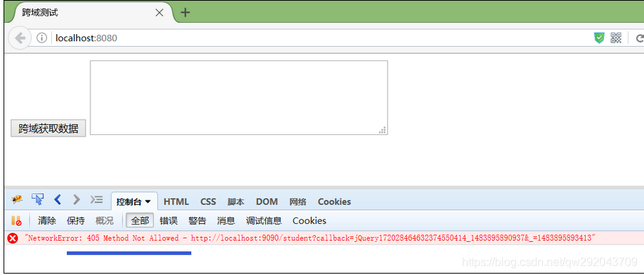Switch to the HTML panel tab

coord(176,202)
